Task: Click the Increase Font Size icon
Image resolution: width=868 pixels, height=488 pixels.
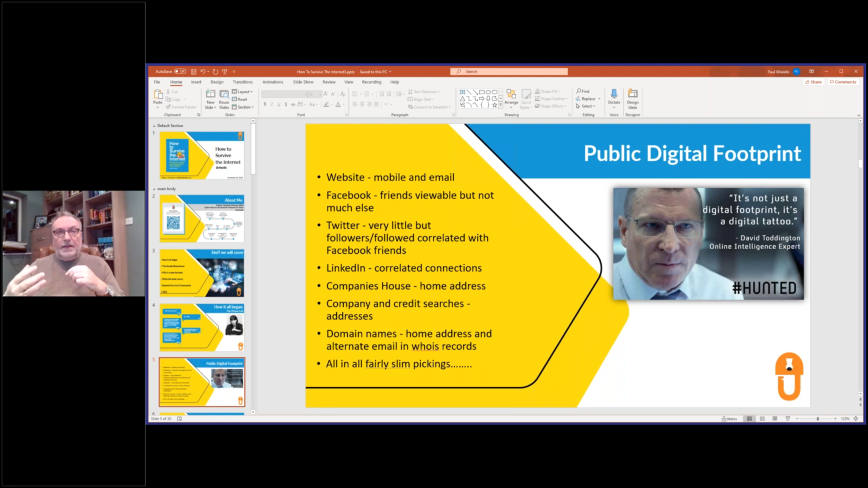Action: click(x=326, y=94)
